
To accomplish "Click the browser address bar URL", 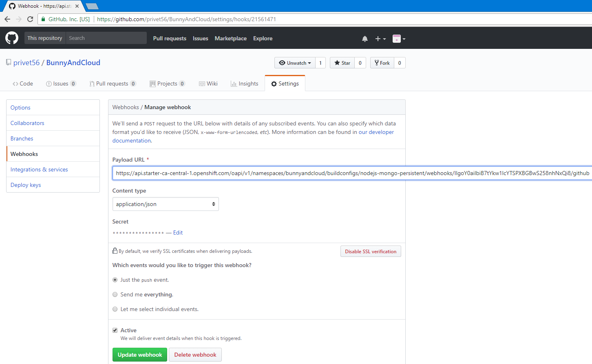I will pyautogui.click(x=186, y=19).
